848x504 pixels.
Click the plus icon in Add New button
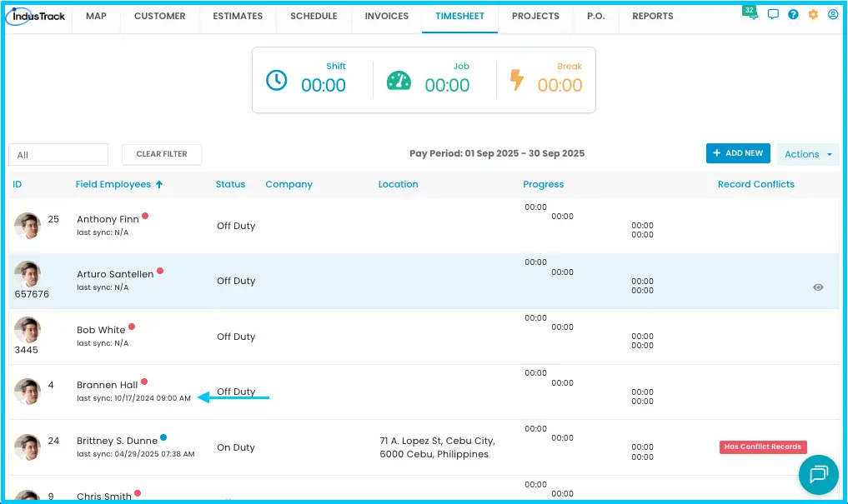pos(716,153)
